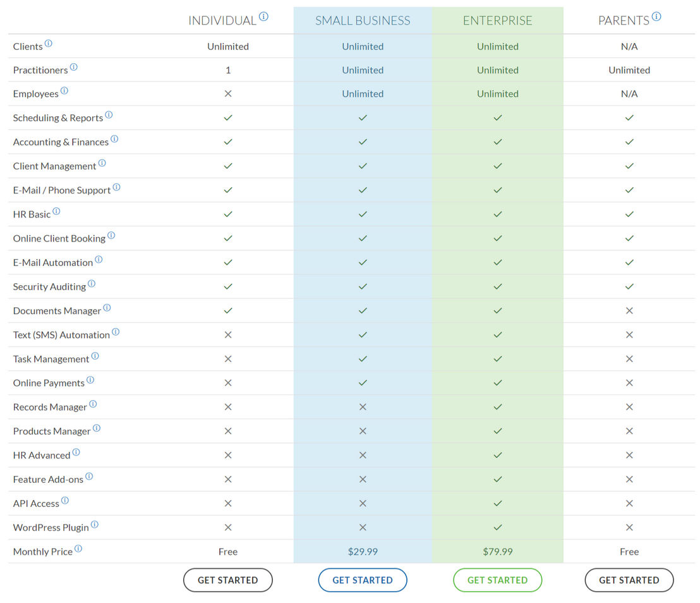Click the Accounting & Finances info icon
The height and width of the screenshot is (603, 700).
tap(114, 139)
